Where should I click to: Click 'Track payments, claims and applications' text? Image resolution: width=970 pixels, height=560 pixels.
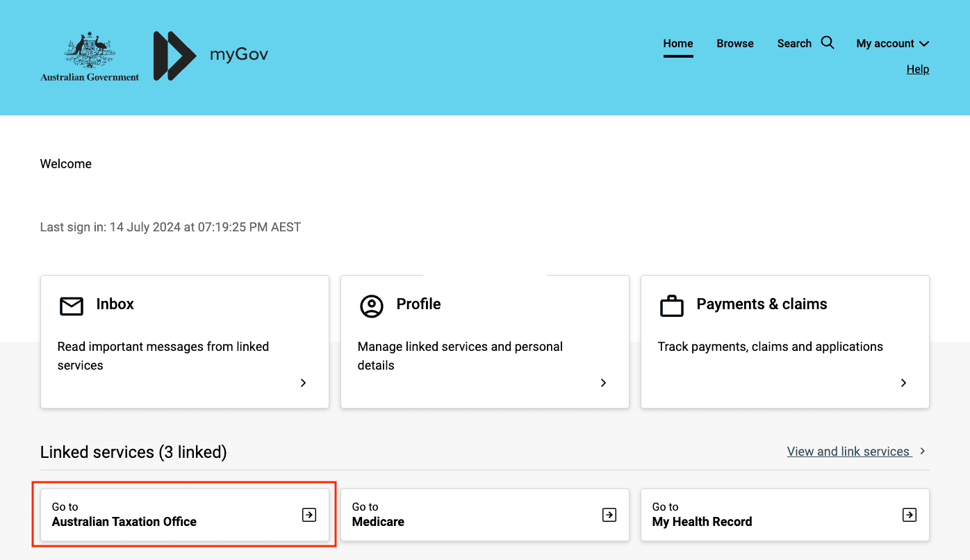coord(771,347)
